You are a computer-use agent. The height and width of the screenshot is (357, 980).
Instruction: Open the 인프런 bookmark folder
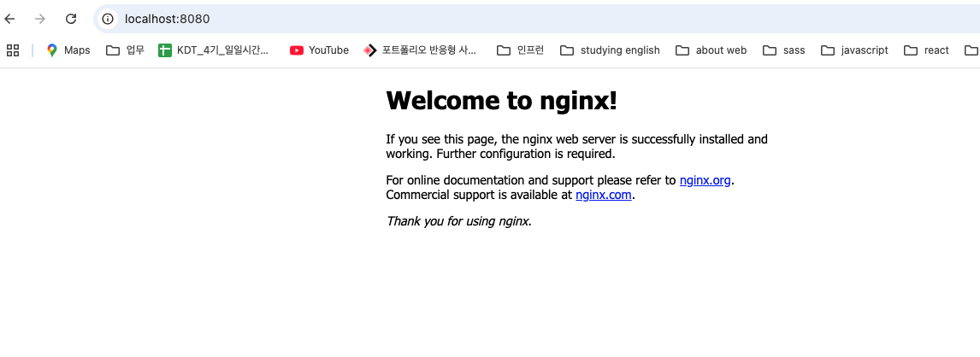coord(521,50)
